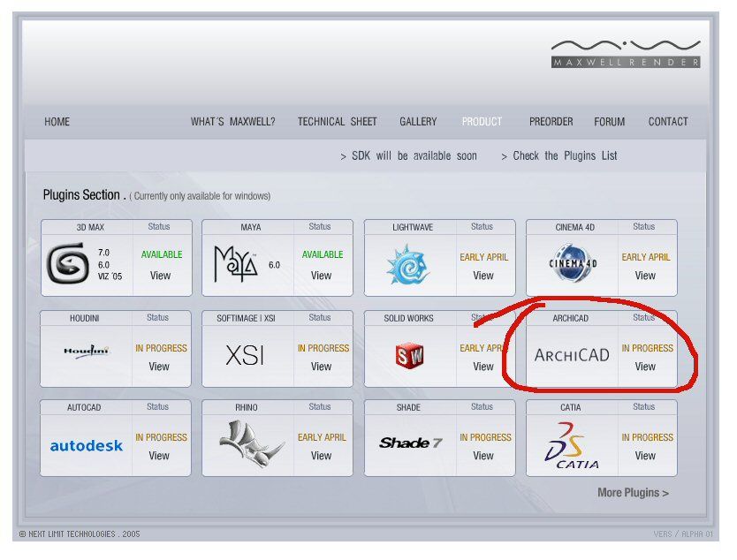
Task: View the Houdini plugin
Action: [x=159, y=366]
